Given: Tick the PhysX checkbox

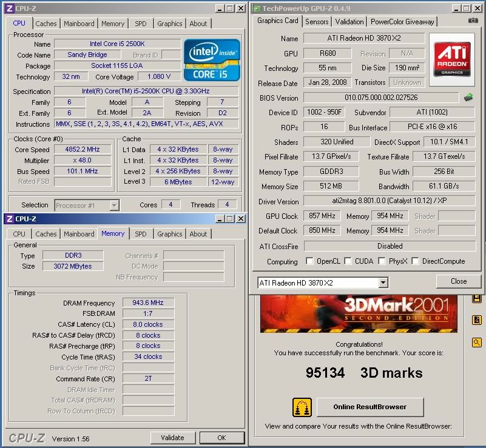Looking at the screenshot, I should click(382, 261).
